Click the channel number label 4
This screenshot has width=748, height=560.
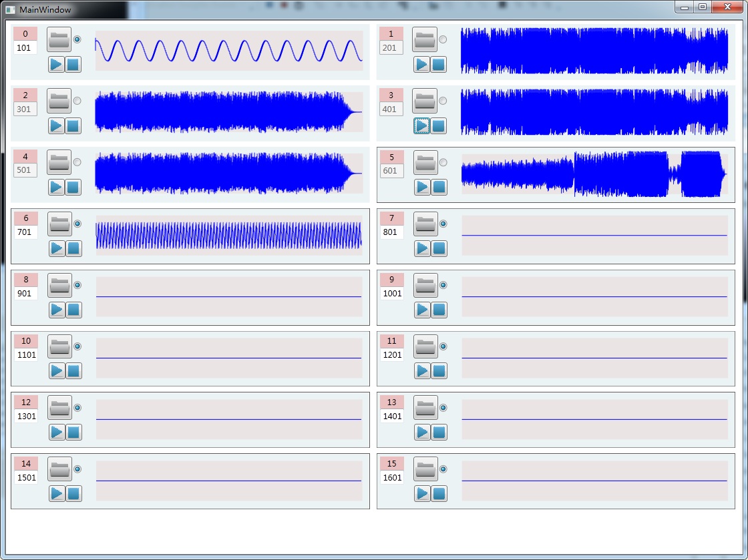click(25, 157)
